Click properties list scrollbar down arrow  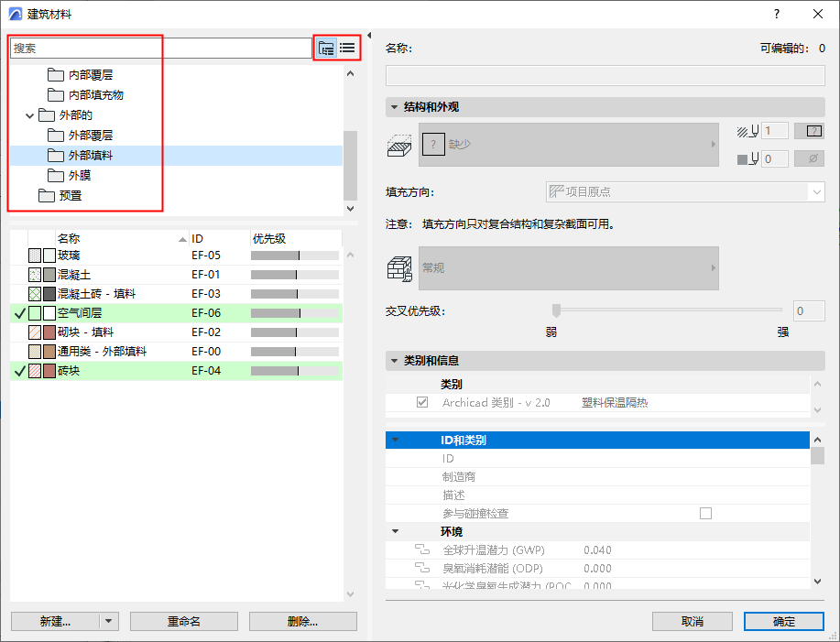pyautogui.click(x=817, y=582)
